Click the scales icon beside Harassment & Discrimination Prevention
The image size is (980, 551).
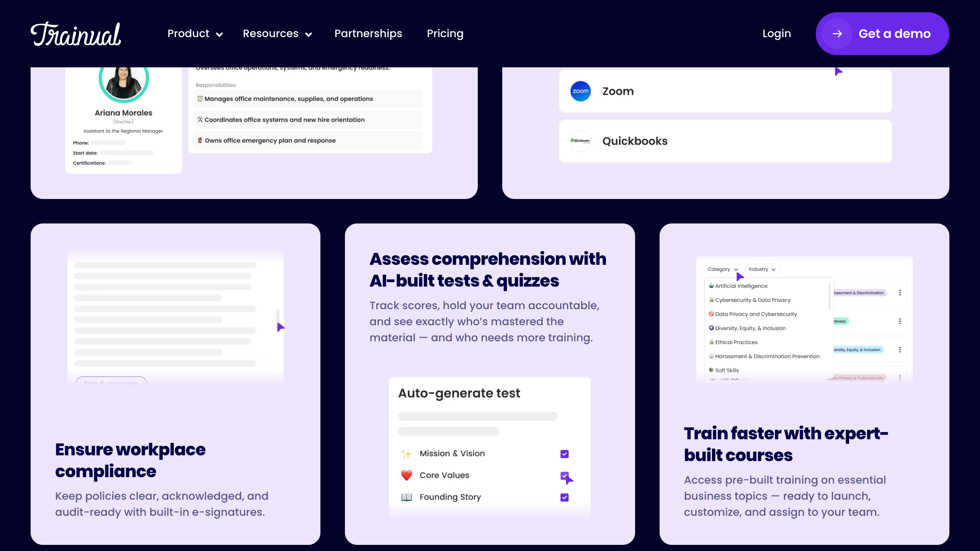pos(711,356)
